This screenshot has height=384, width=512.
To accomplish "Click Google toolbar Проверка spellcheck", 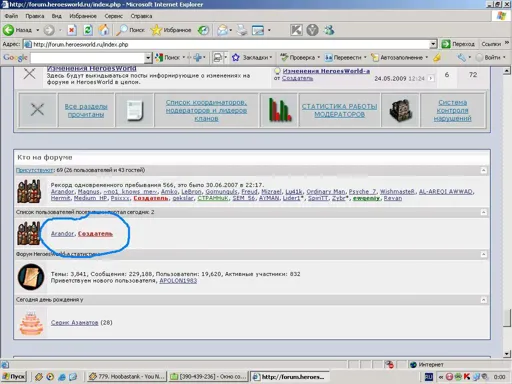I will point(297,57).
